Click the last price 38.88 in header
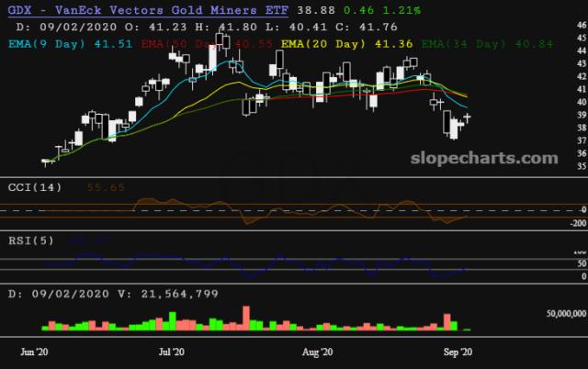 (316, 10)
